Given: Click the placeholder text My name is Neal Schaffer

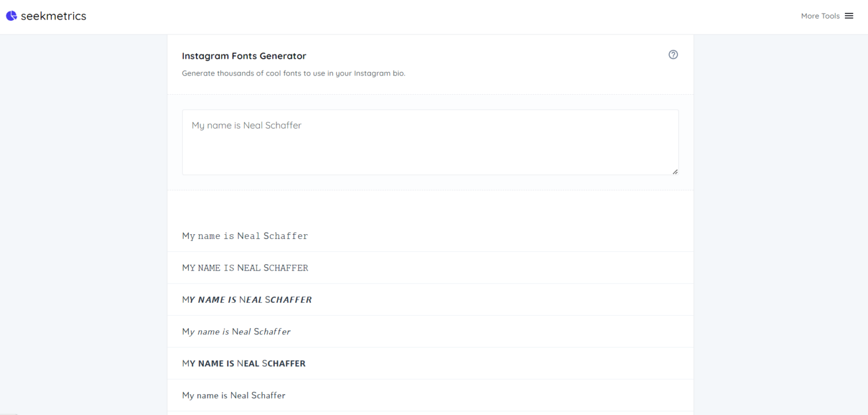Looking at the screenshot, I should pyautogui.click(x=246, y=125).
